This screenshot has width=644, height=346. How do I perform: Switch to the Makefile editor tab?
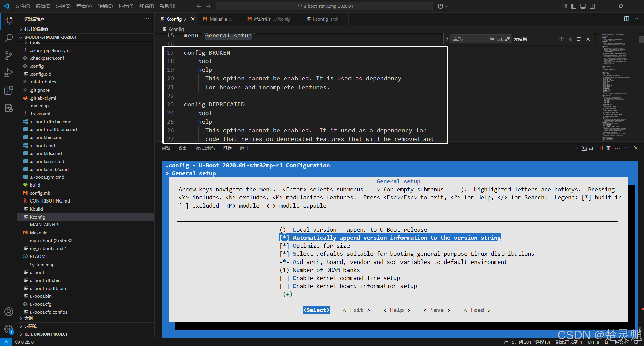220,19
